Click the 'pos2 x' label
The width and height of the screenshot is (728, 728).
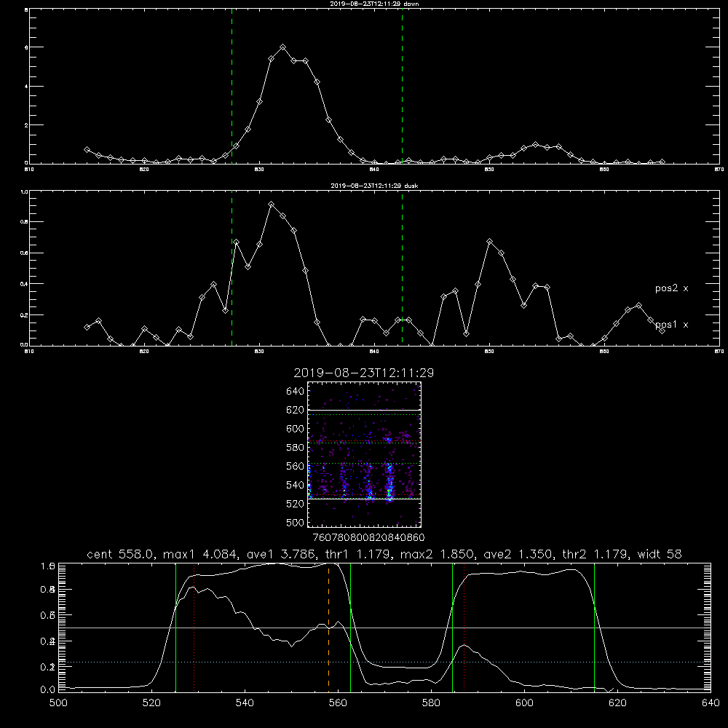[671, 288]
